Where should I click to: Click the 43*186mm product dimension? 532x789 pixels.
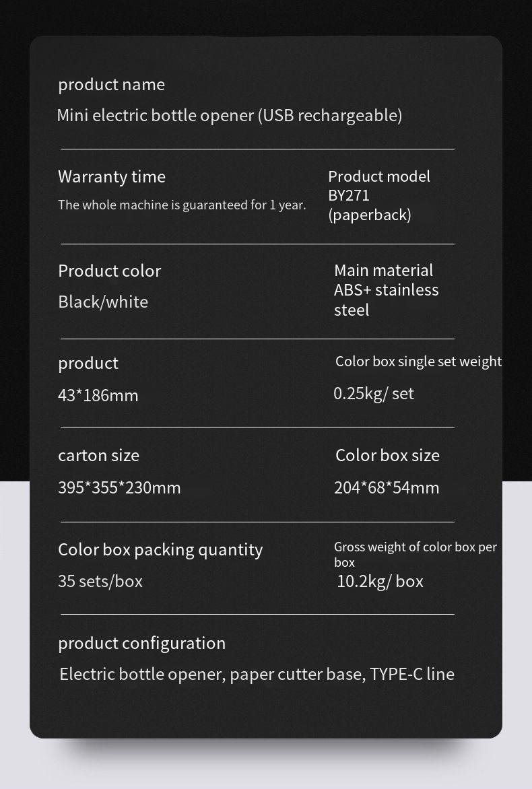pos(98,395)
